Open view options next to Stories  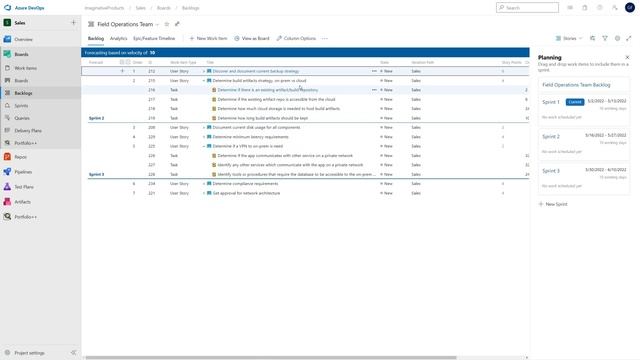[x=593, y=38]
